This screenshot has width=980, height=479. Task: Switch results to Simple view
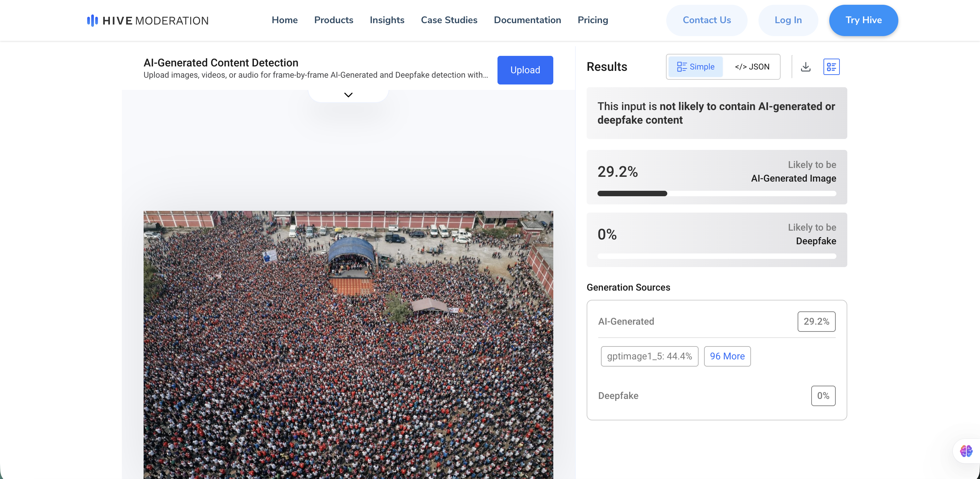pyautogui.click(x=696, y=67)
